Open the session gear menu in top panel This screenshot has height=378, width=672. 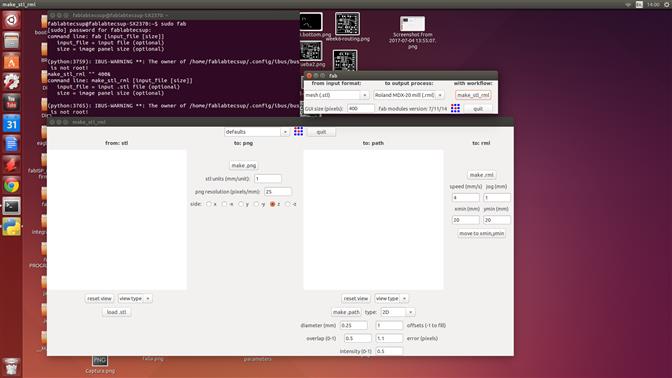(x=667, y=4)
